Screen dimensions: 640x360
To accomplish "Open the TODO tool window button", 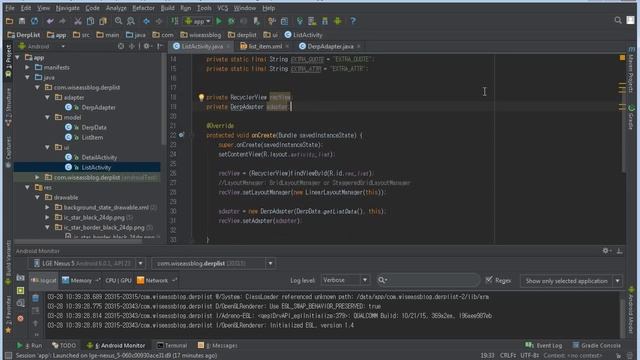I will [64, 346].
